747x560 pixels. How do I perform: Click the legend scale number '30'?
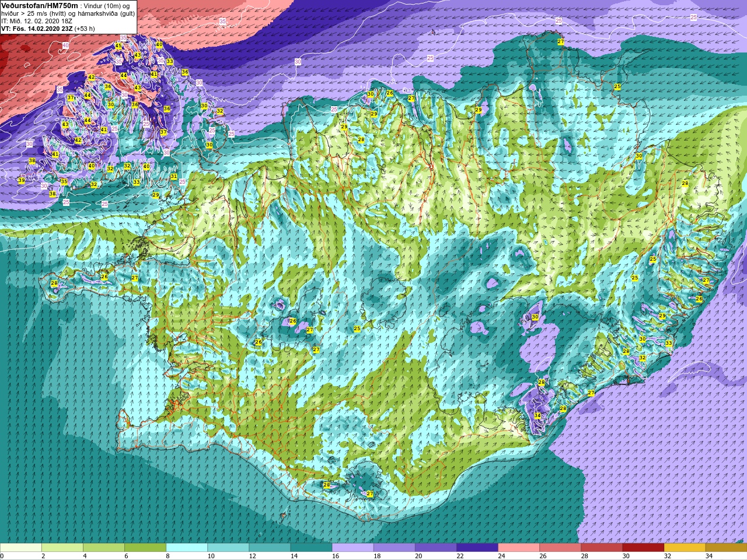click(626, 556)
